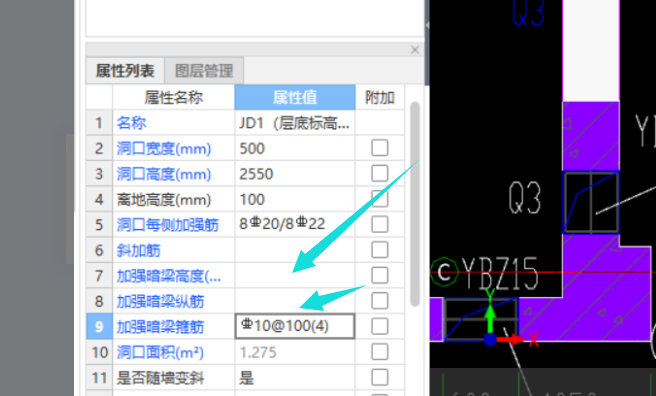The height and width of the screenshot is (396, 656).
Task: Select the opening symbol below YBZ15 label
Action: point(480,320)
